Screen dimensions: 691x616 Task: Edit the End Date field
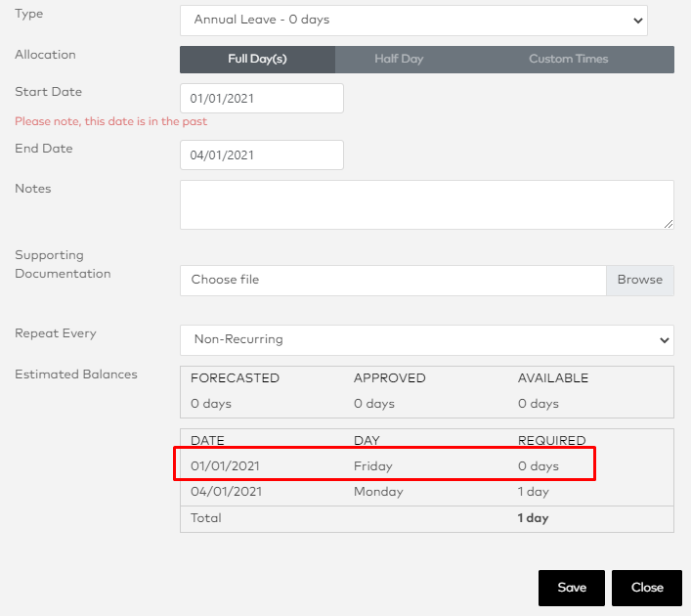click(262, 155)
